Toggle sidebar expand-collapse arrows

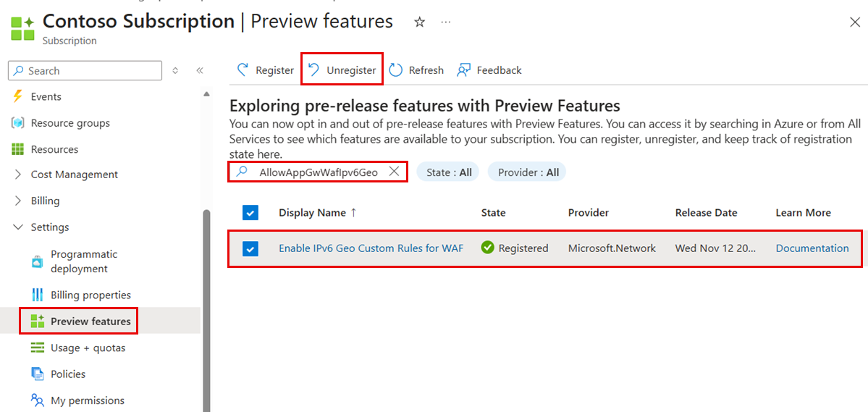175,71
